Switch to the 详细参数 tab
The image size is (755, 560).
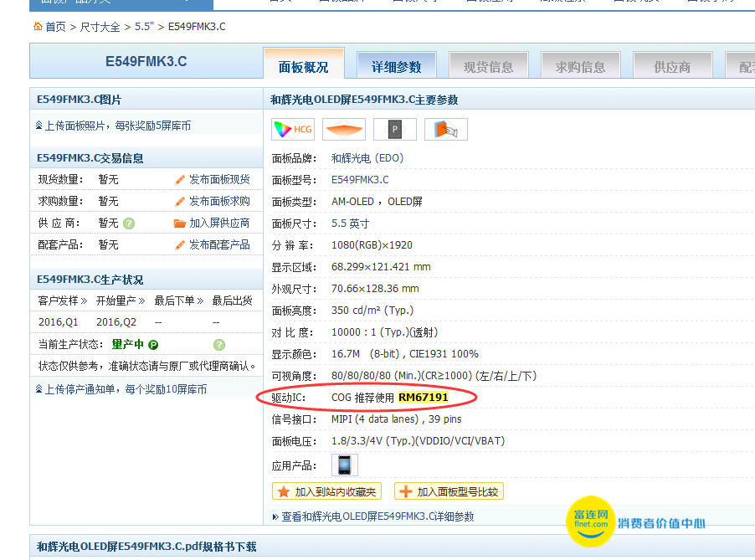(x=396, y=65)
